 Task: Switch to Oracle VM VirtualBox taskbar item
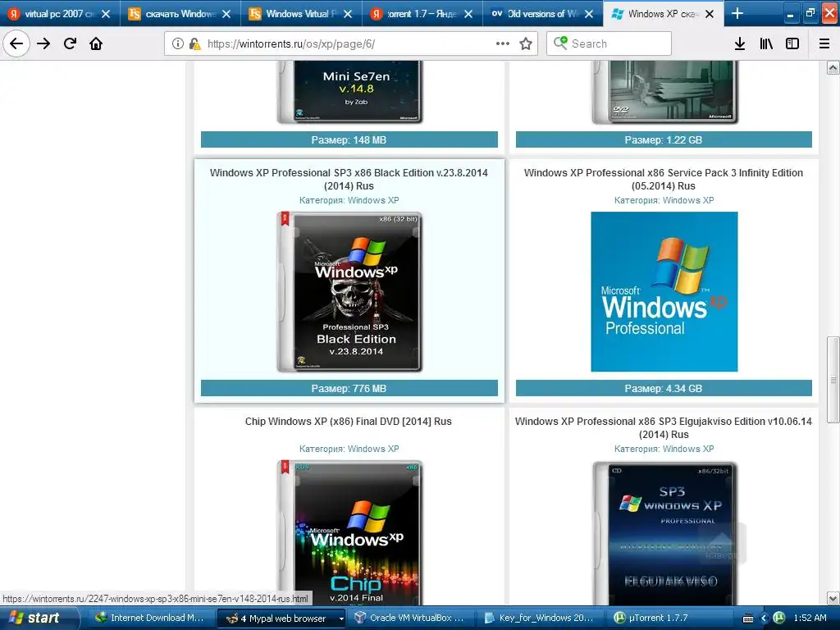(x=413, y=618)
